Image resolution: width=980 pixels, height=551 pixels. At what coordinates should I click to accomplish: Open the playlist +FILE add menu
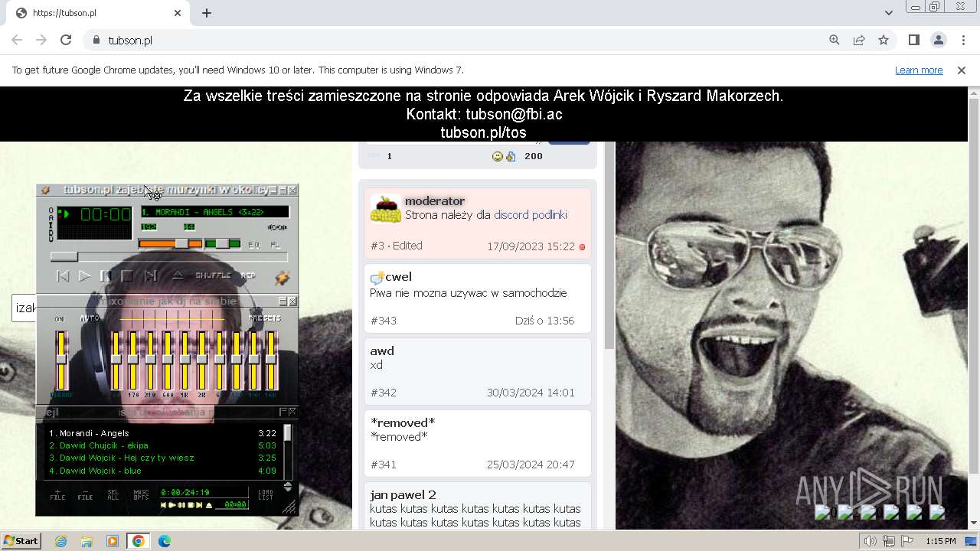pyautogui.click(x=57, y=495)
